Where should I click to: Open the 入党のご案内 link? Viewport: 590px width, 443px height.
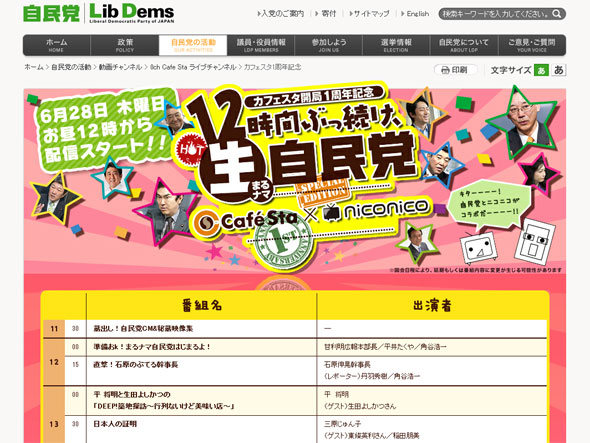(x=281, y=14)
